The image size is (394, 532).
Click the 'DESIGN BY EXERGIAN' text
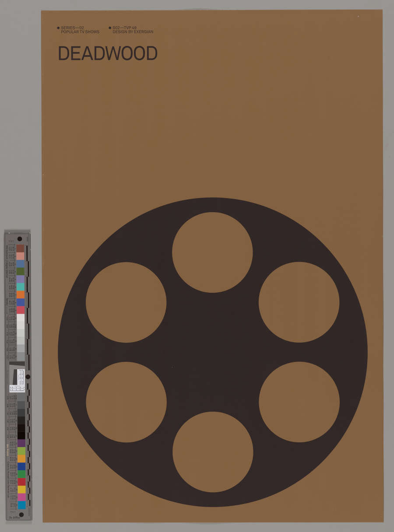(x=133, y=32)
